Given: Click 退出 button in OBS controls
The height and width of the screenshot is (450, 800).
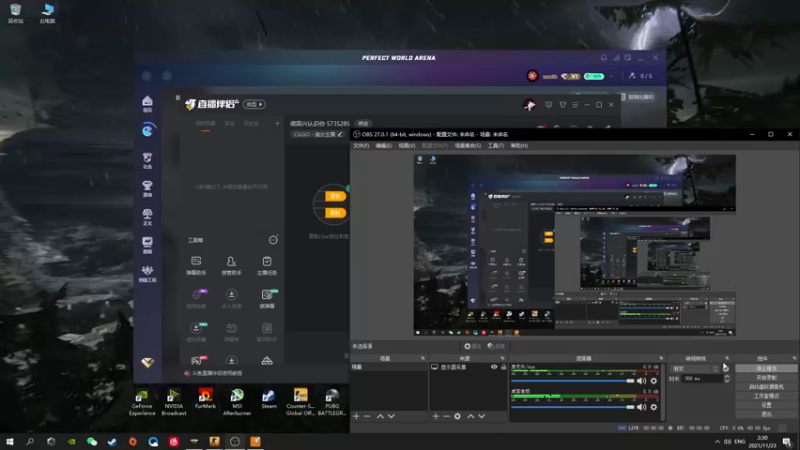Looking at the screenshot, I should [x=766, y=414].
